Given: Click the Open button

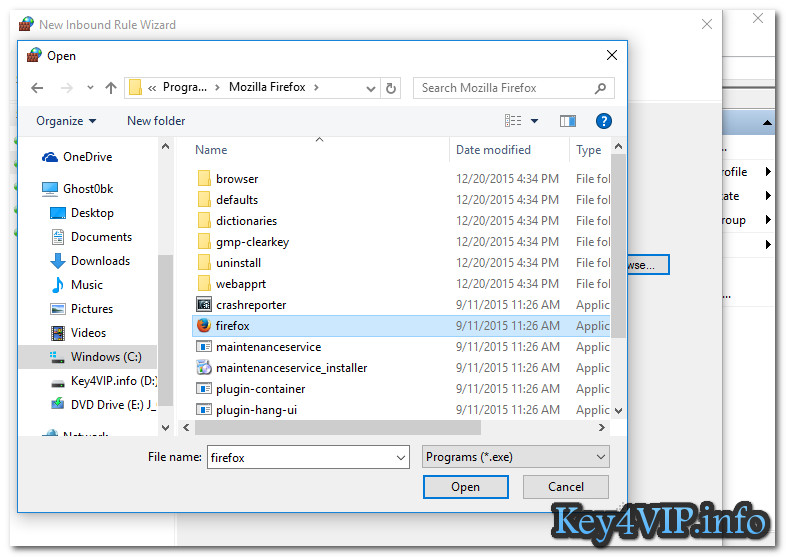Looking at the screenshot, I should 466,487.
